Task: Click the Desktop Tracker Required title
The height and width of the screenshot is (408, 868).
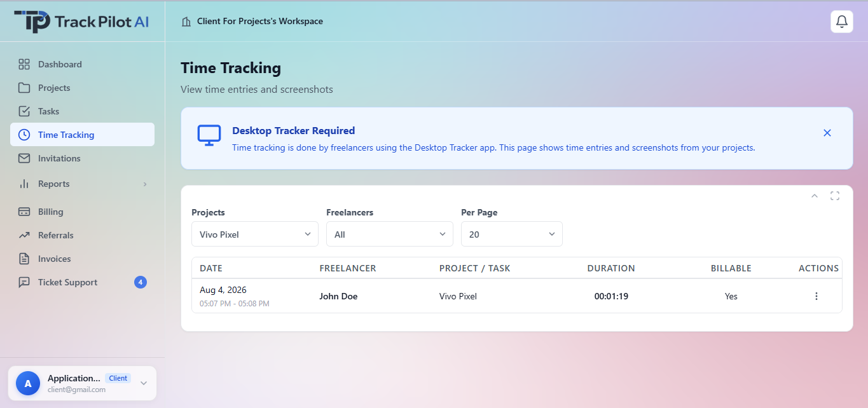Action: [294, 131]
